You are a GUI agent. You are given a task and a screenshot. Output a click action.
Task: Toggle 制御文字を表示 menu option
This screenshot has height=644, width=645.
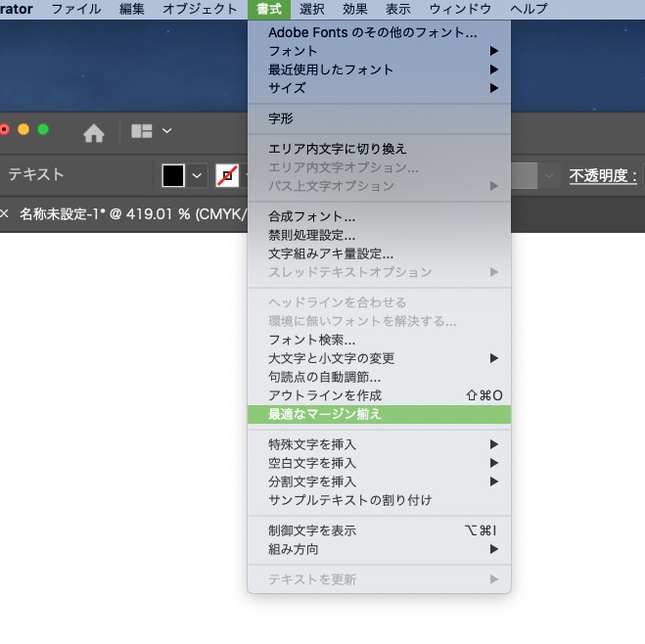312,530
